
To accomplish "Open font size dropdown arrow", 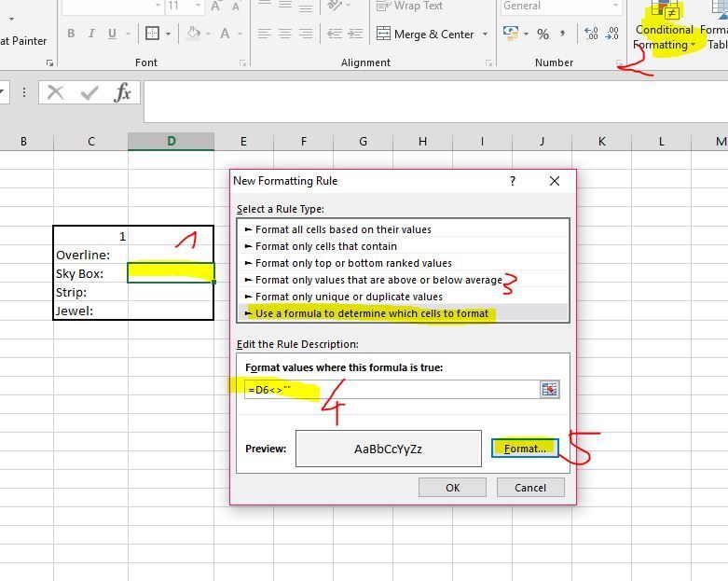I will click(x=198, y=6).
